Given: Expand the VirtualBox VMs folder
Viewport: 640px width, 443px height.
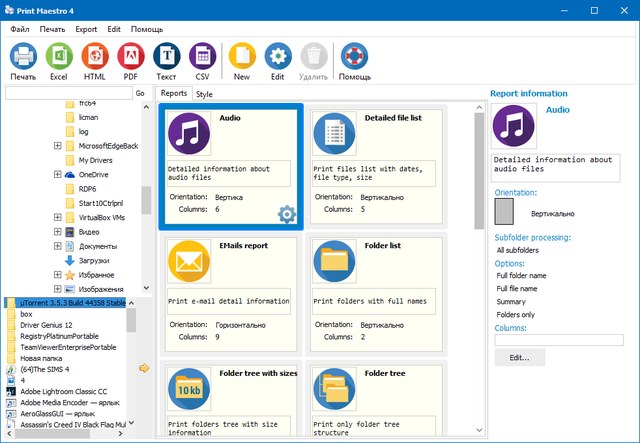Looking at the screenshot, I should [x=58, y=217].
